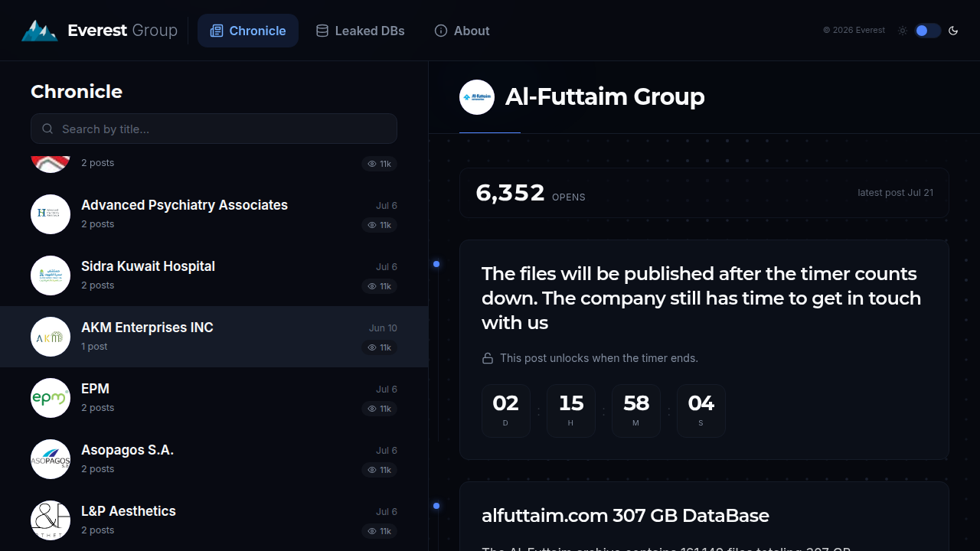This screenshot has height=551, width=980.
Task: Toggle the dark/light theme switch
Action: point(927,31)
